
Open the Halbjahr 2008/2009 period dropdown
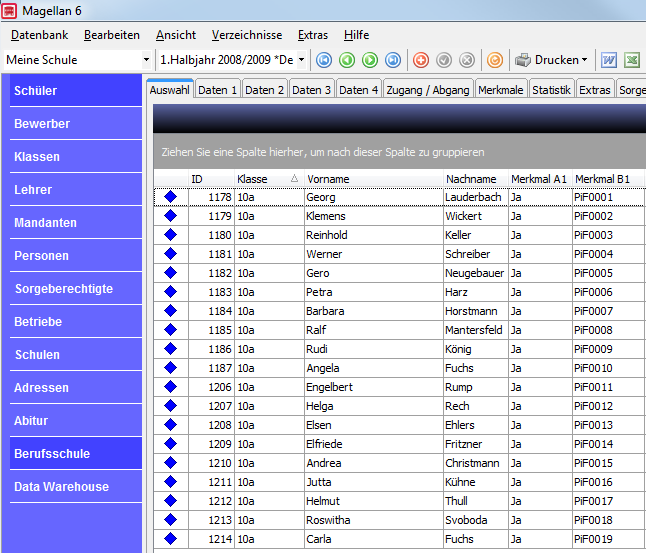click(302, 60)
